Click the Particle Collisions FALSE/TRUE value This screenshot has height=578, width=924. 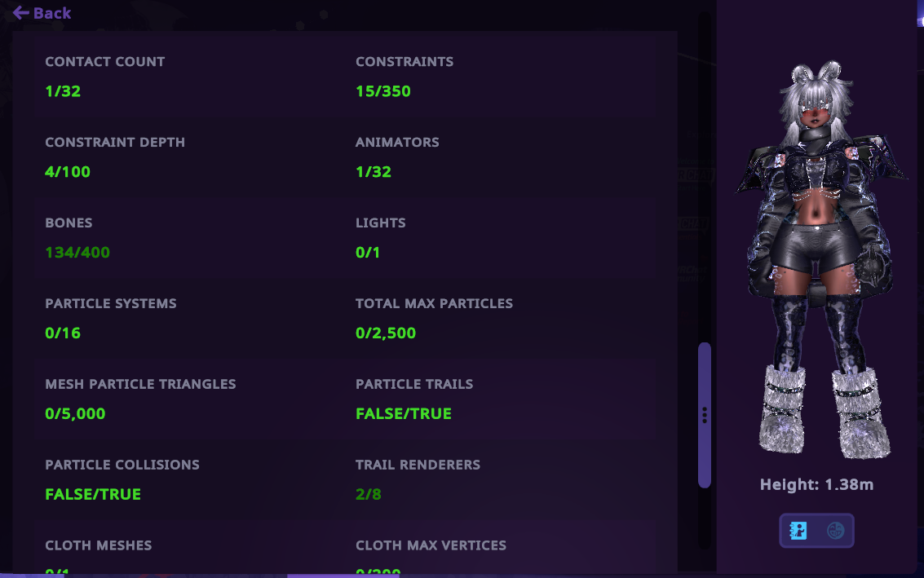tap(93, 495)
